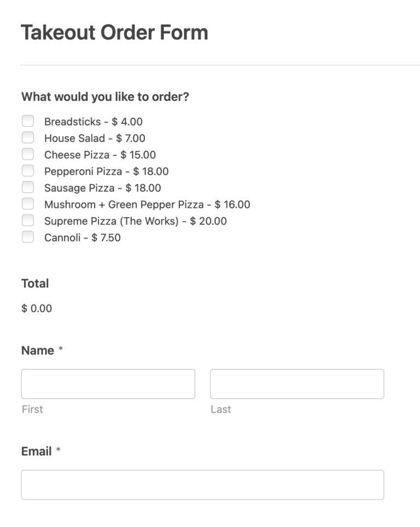
Task: Check the Cannoli checkbox
Action: point(28,236)
